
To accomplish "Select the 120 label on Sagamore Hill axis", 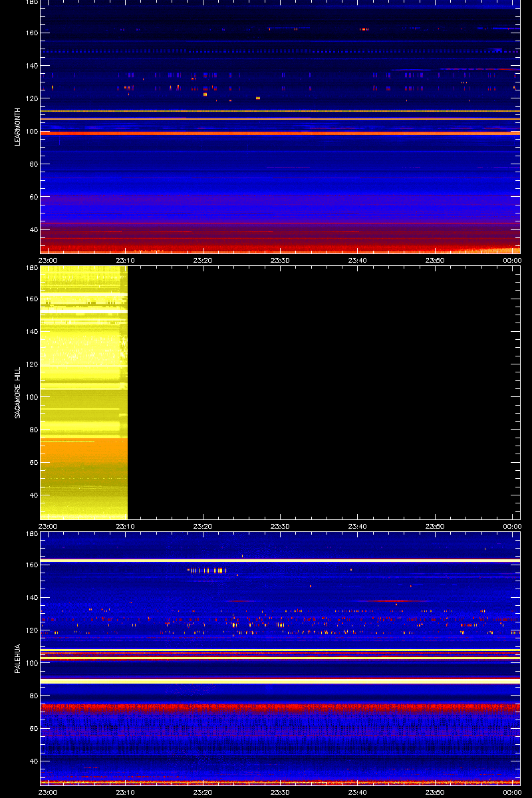I will click(x=31, y=364).
